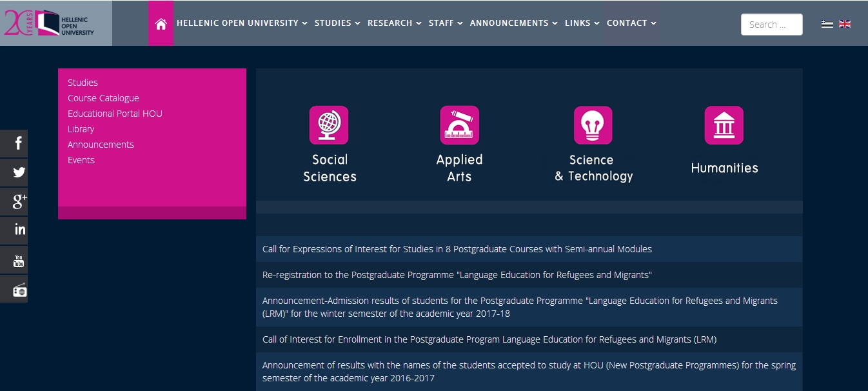The image size is (868, 391).
Task: Expand the Hellenic Open University menu
Action: point(242,23)
